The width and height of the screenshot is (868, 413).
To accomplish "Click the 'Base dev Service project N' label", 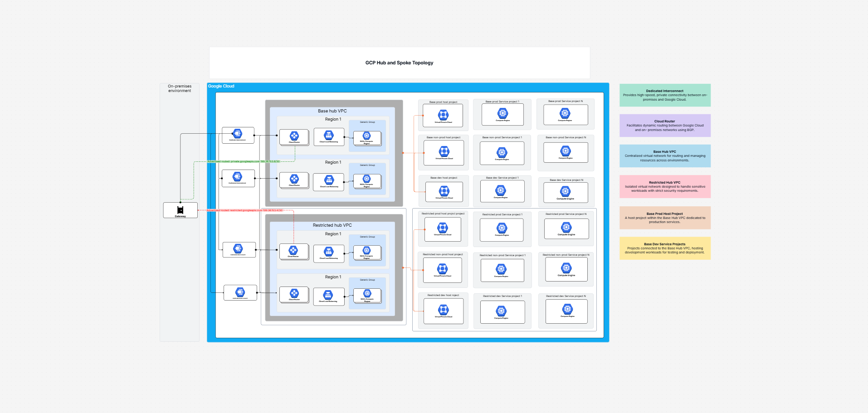I will click(566, 180).
